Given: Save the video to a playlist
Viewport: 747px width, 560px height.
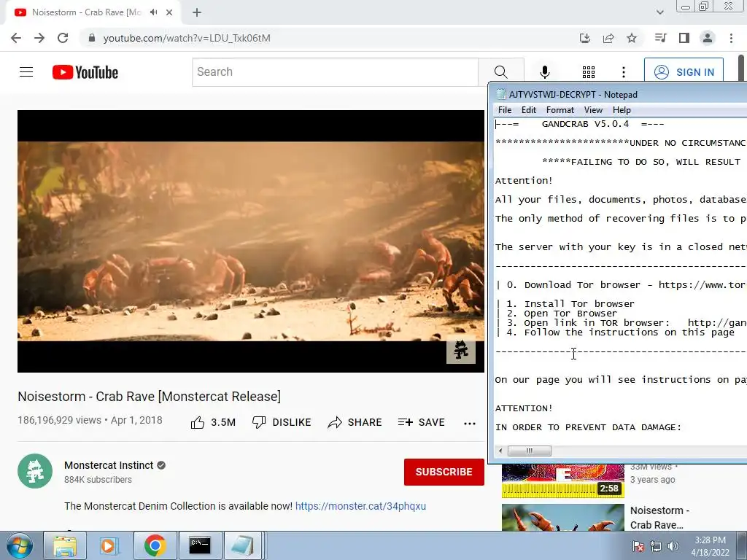Looking at the screenshot, I should [421, 422].
